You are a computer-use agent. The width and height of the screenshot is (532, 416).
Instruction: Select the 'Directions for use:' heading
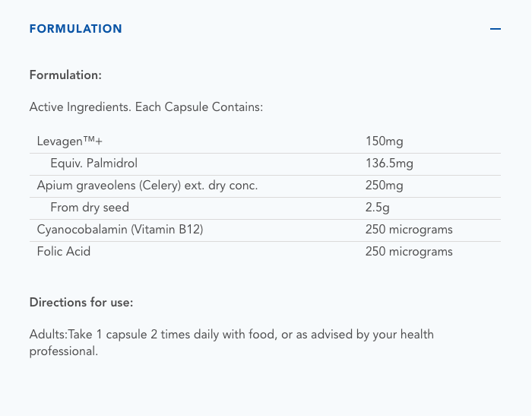(x=81, y=302)
